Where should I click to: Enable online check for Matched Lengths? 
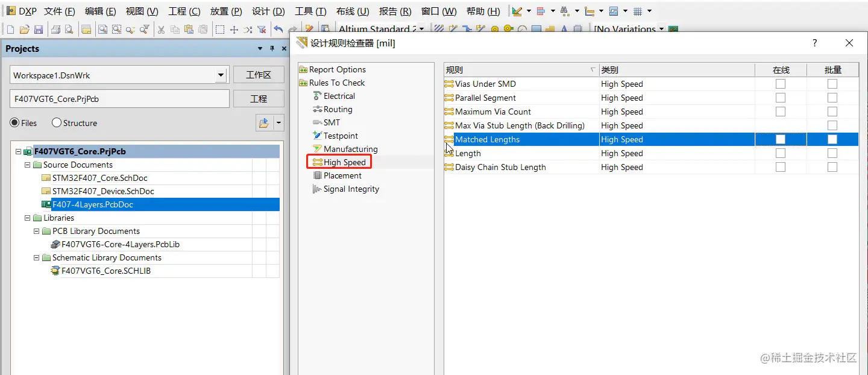781,139
